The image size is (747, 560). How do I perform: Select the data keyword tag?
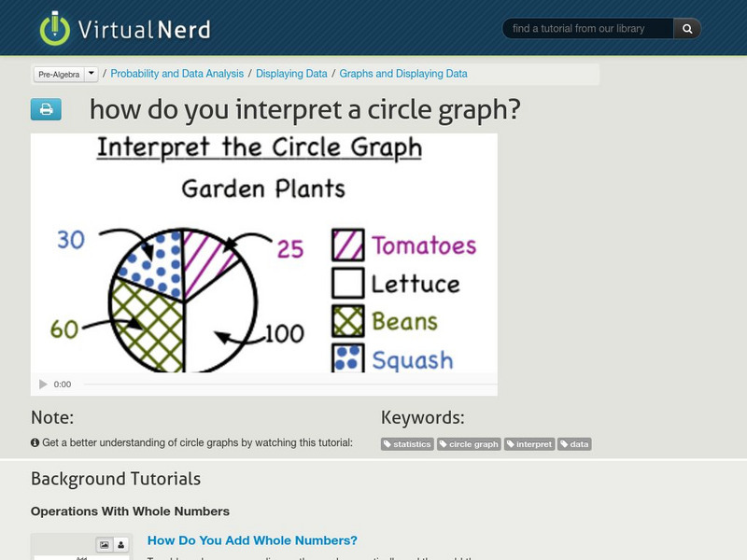[574, 444]
